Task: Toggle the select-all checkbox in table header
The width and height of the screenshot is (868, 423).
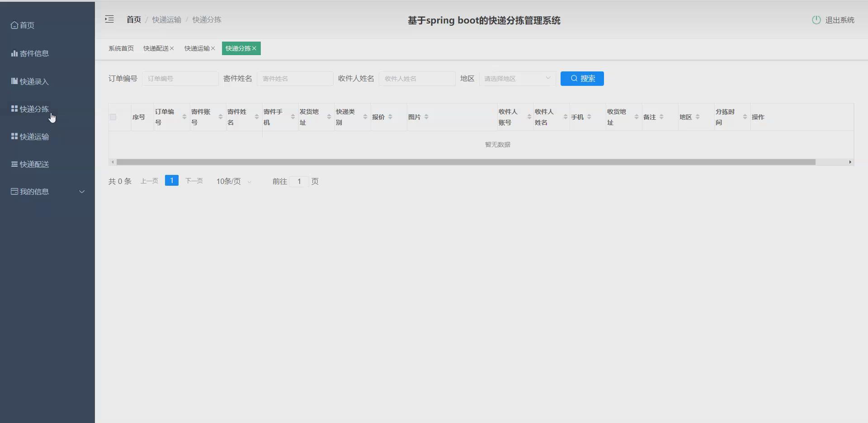Action: [113, 117]
